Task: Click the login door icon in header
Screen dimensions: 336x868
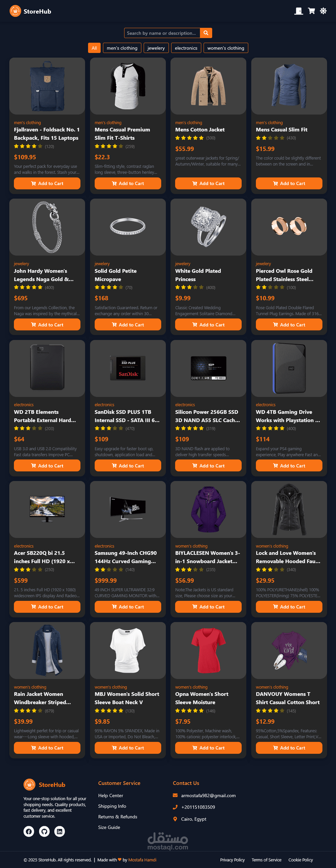Action: tap(299, 11)
